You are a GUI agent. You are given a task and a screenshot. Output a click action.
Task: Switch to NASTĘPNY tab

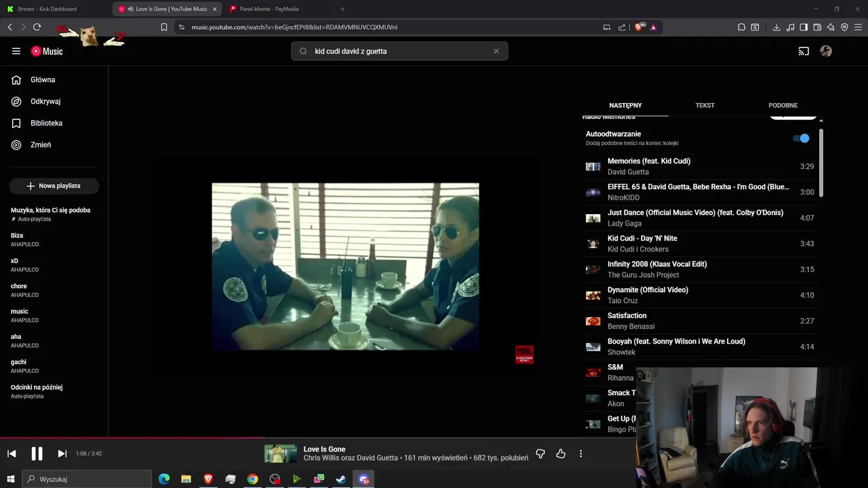pos(625,105)
